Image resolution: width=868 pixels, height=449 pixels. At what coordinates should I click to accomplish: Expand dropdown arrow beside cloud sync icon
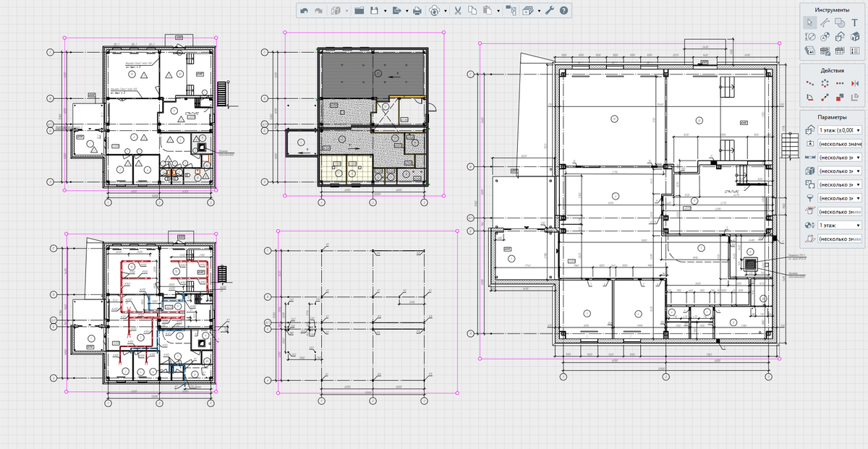446,11
